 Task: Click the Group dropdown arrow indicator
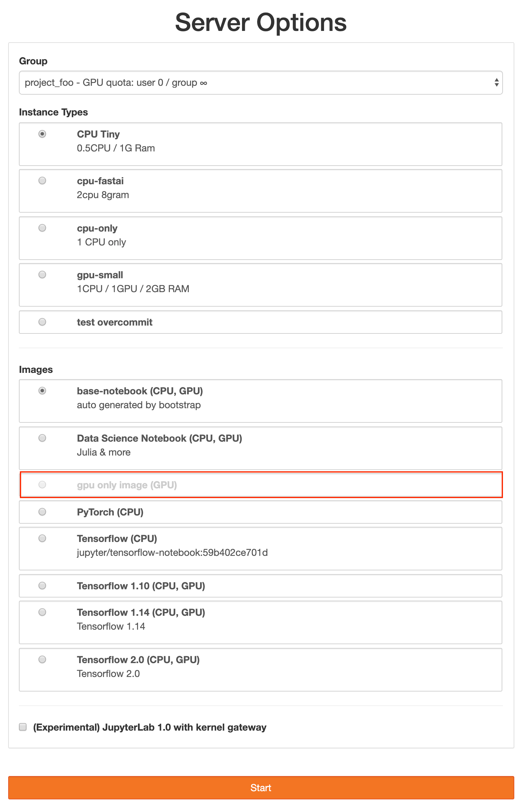pyautogui.click(x=496, y=83)
